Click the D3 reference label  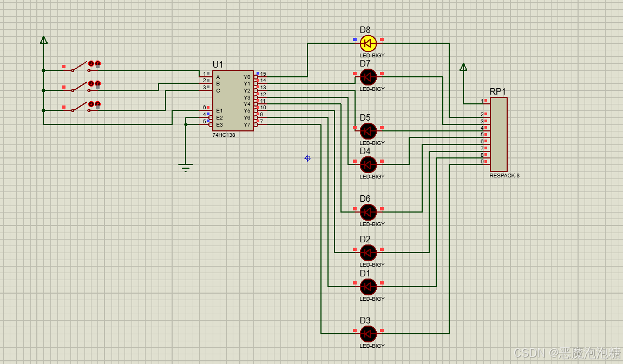[365, 320]
